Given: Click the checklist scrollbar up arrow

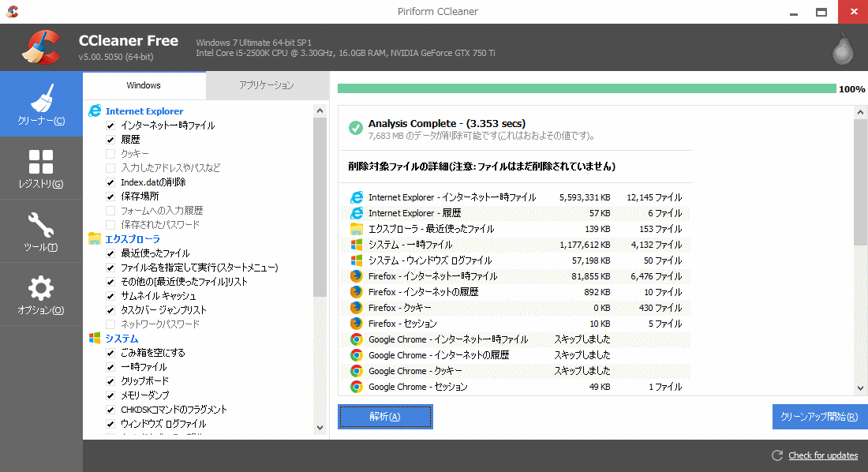Looking at the screenshot, I should tap(320, 111).
